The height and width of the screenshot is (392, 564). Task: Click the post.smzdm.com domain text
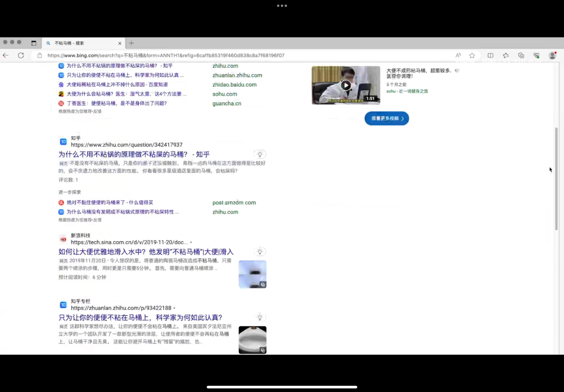(234, 203)
